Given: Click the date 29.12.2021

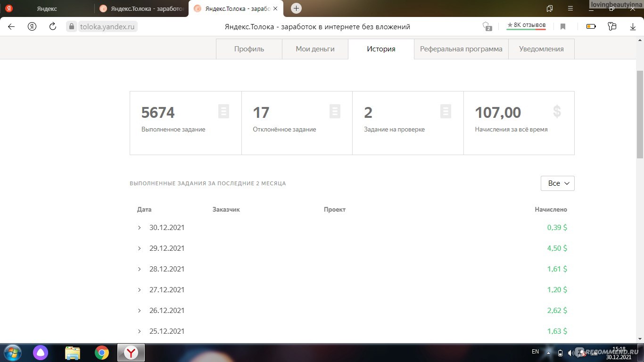Looking at the screenshot, I should 167,248.
